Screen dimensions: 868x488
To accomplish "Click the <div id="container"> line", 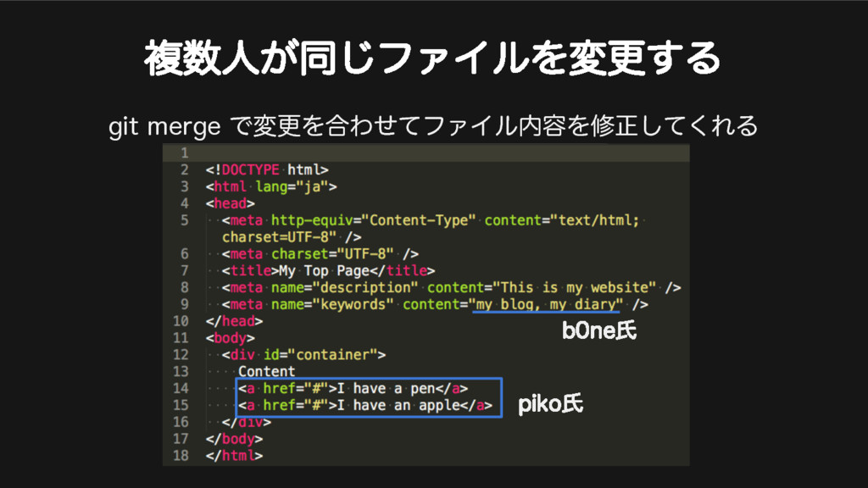I will point(303,355).
